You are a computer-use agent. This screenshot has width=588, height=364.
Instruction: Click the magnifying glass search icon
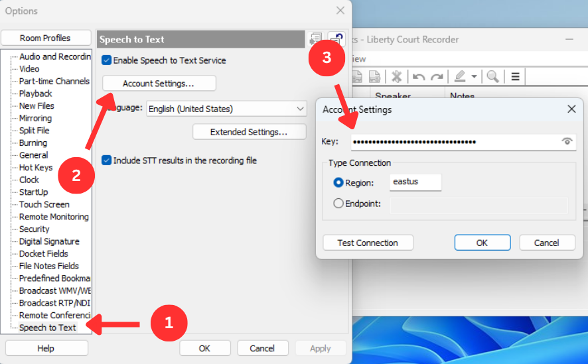pos(492,76)
